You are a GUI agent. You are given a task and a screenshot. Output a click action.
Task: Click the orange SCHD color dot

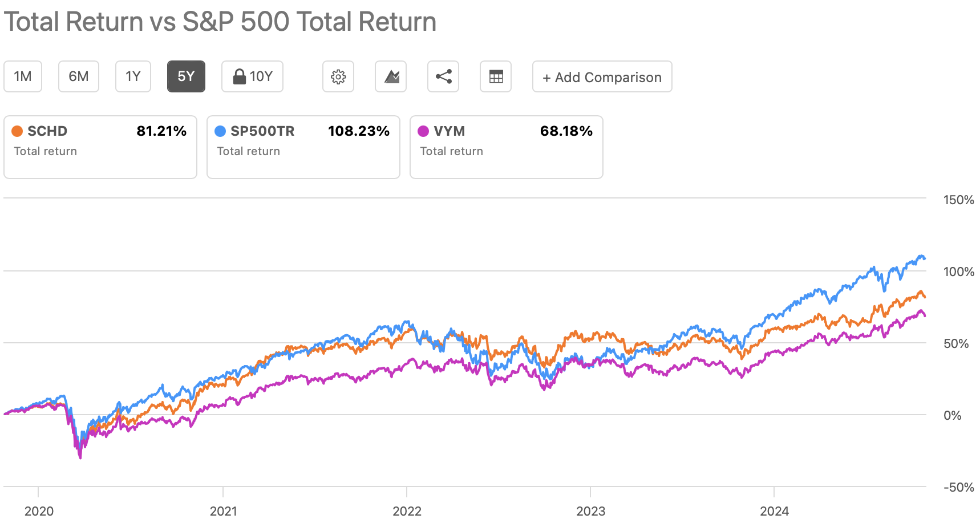click(x=17, y=131)
